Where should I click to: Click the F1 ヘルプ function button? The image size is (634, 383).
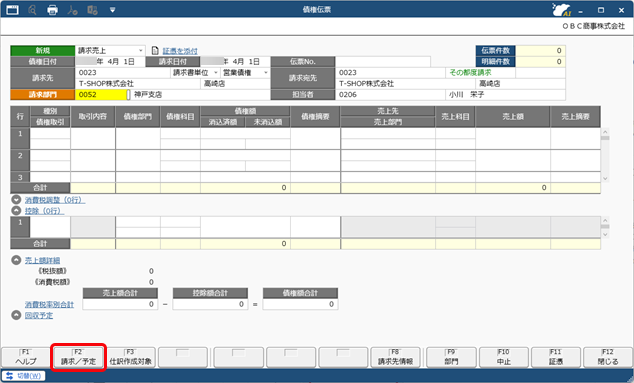(x=25, y=357)
